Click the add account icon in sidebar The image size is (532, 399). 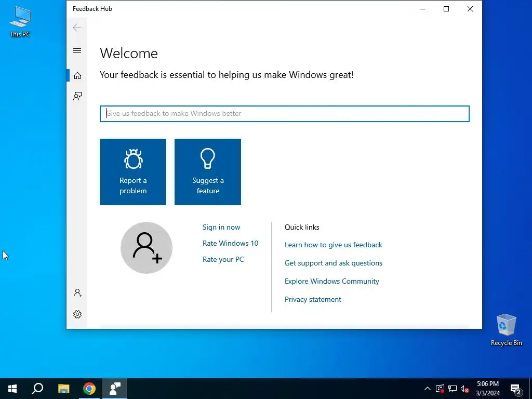coord(78,293)
